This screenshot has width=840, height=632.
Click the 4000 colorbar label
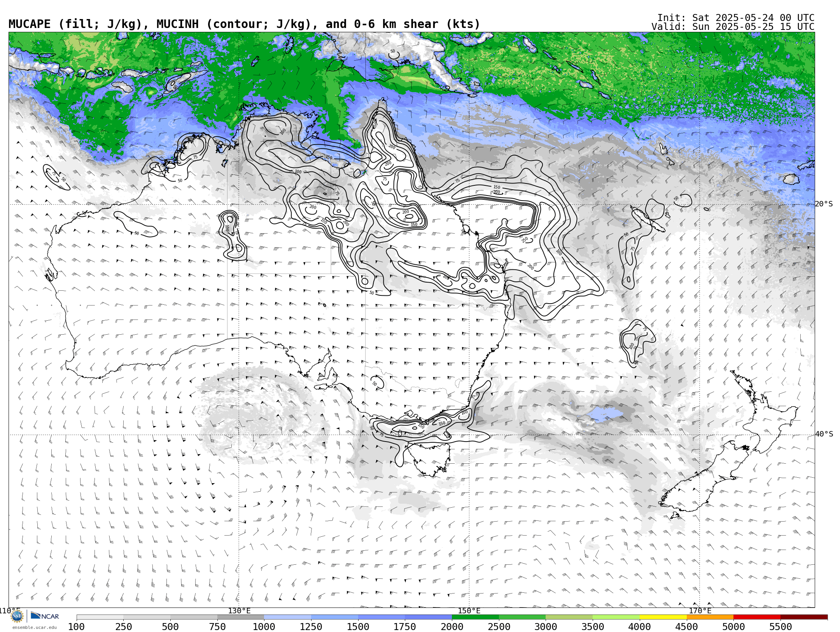point(640,627)
